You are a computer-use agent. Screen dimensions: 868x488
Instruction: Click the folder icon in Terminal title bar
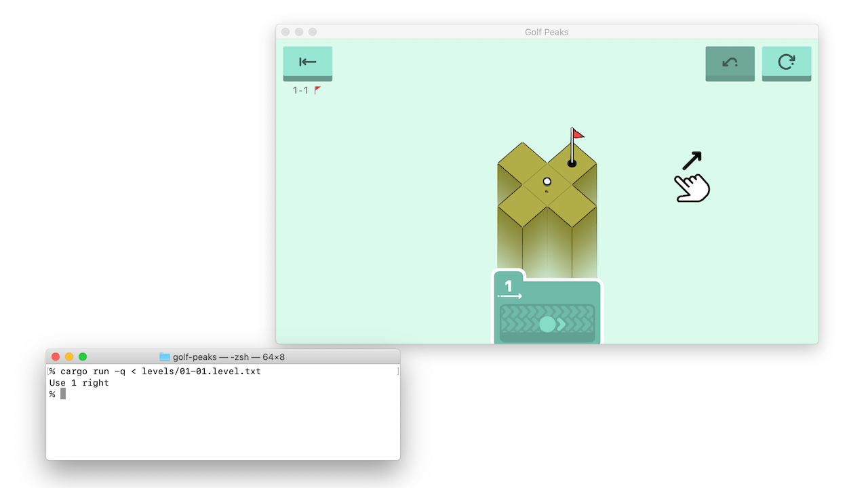[x=165, y=357]
